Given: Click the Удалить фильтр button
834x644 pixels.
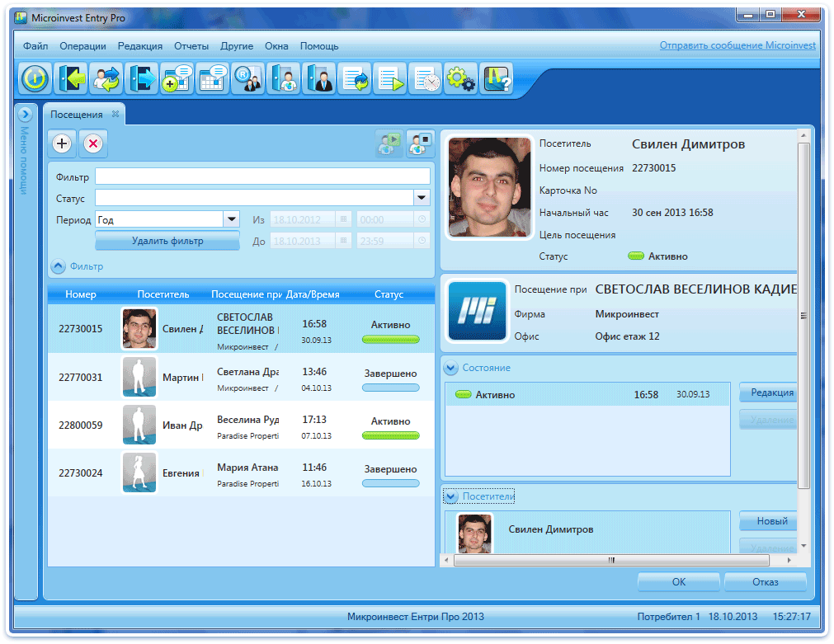Looking at the screenshot, I should pyautogui.click(x=167, y=241).
